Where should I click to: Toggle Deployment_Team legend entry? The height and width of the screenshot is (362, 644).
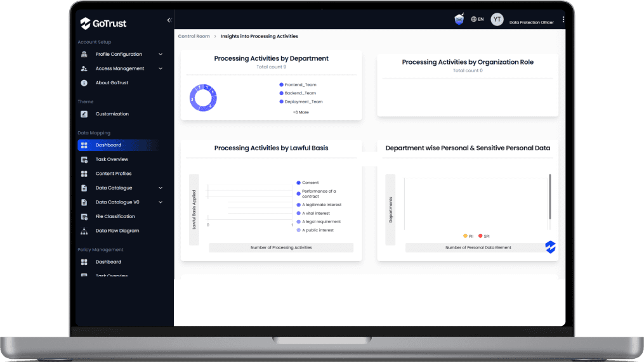point(301,102)
